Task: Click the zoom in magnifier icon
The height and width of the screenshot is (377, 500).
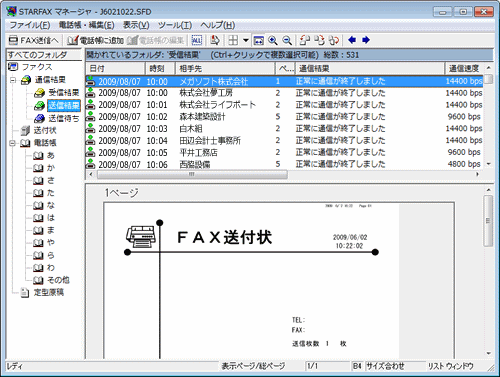Action: pyautogui.click(x=273, y=41)
